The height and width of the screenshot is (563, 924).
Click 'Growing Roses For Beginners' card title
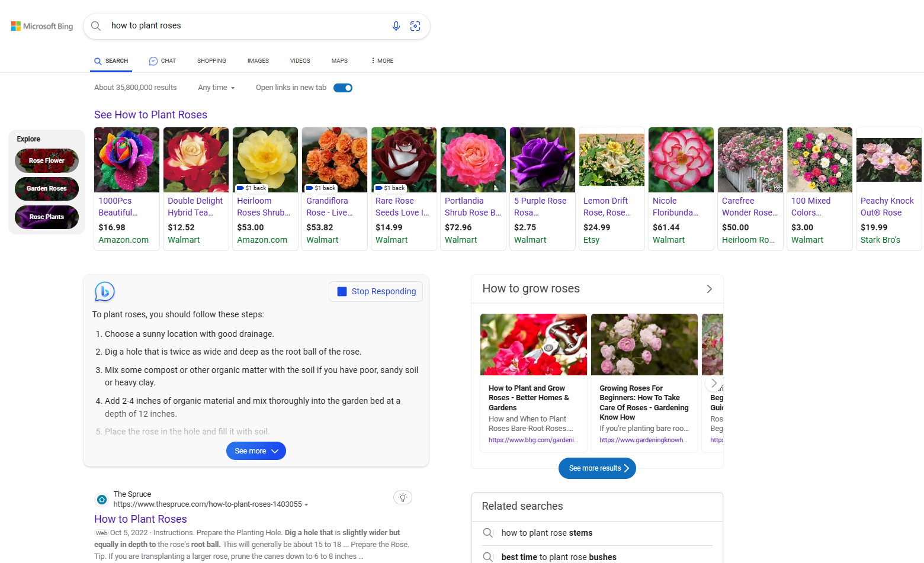[x=644, y=403]
